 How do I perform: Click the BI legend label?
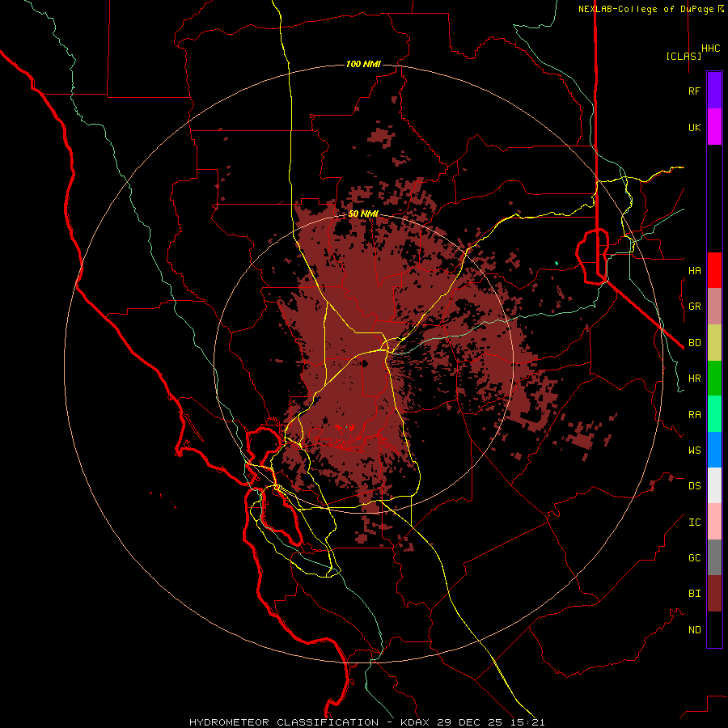(694, 594)
